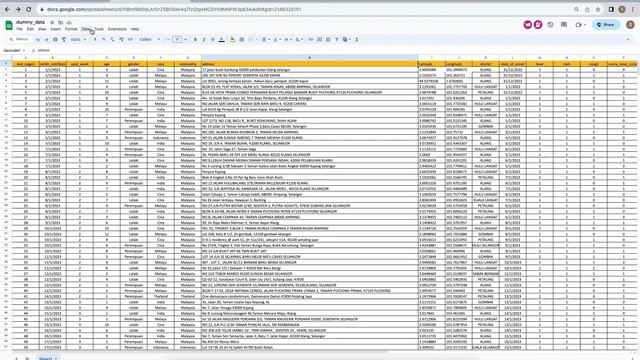The width and height of the screenshot is (640, 360).
Task: Apply the percent format icon
Action: (x=104, y=40)
